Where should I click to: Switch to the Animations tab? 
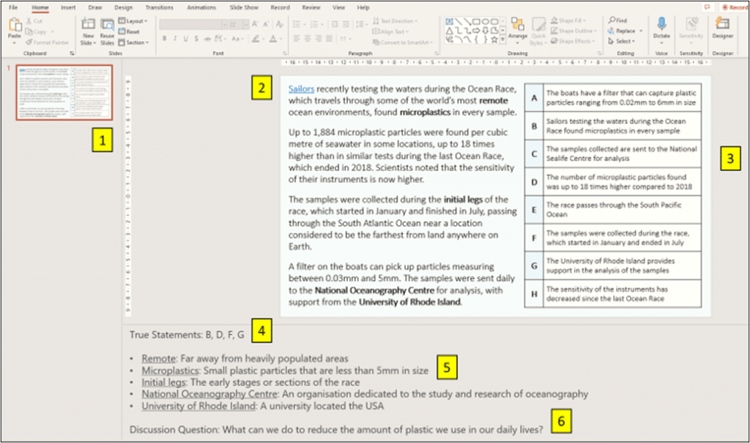click(201, 7)
